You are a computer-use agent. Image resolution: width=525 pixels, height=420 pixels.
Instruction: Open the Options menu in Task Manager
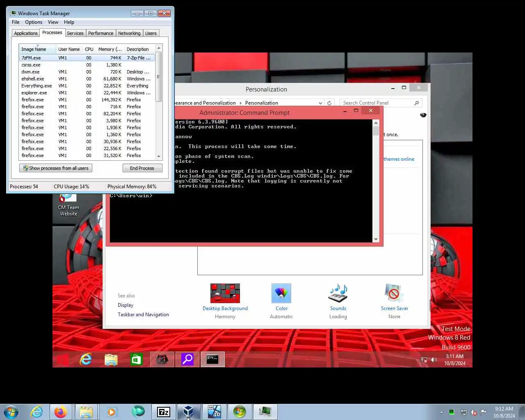[34, 22]
